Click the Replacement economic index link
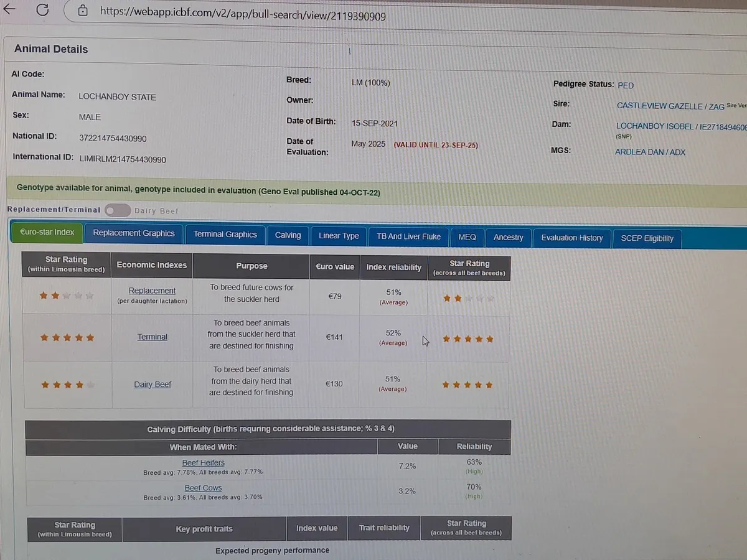This screenshot has width=747, height=560. [152, 291]
